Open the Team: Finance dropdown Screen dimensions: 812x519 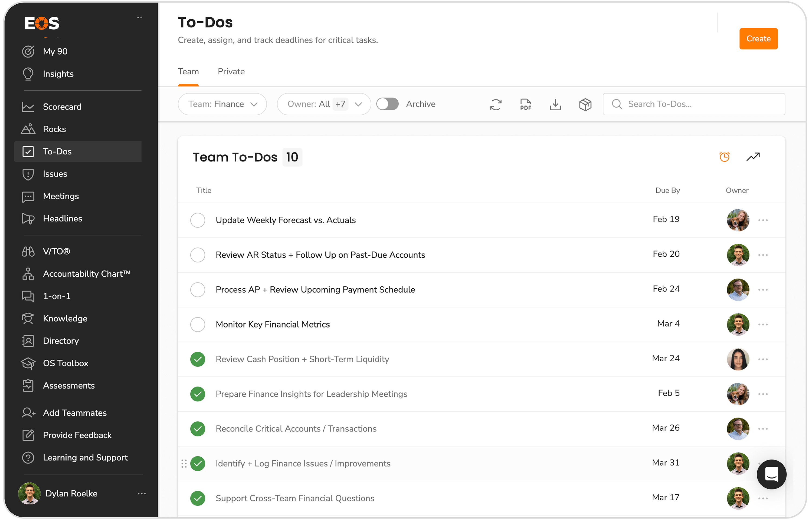(222, 104)
